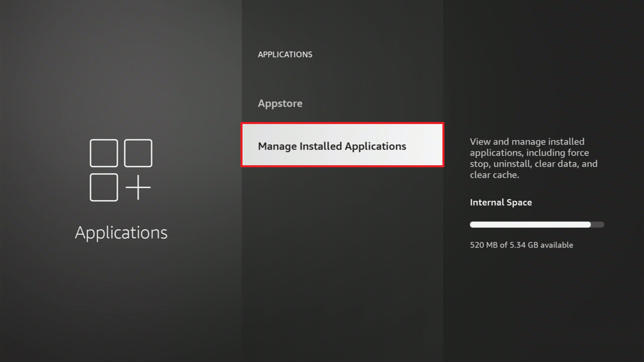Click the large 'Applications' title on the left

pyautogui.click(x=121, y=233)
